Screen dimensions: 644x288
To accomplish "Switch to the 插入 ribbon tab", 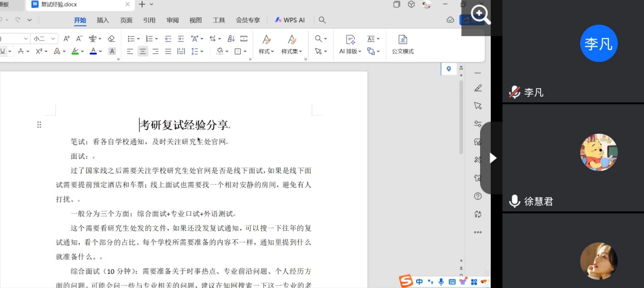I will click(x=103, y=20).
